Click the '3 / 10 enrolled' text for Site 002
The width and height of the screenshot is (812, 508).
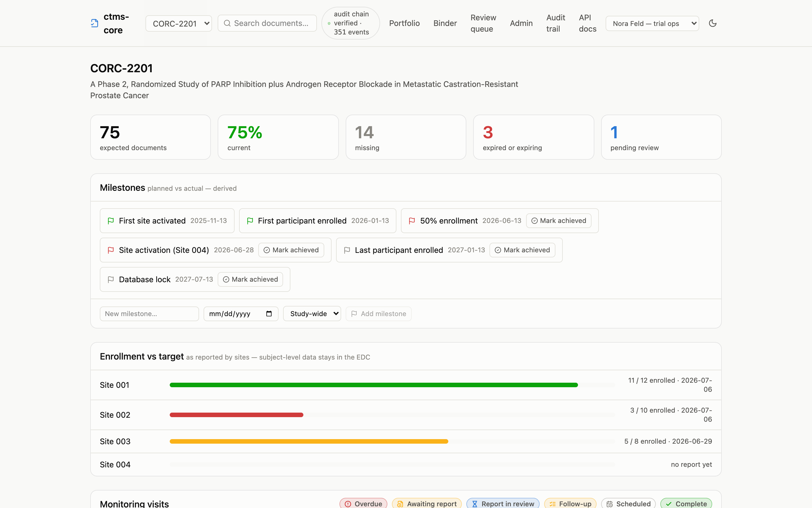click(653, 410)
